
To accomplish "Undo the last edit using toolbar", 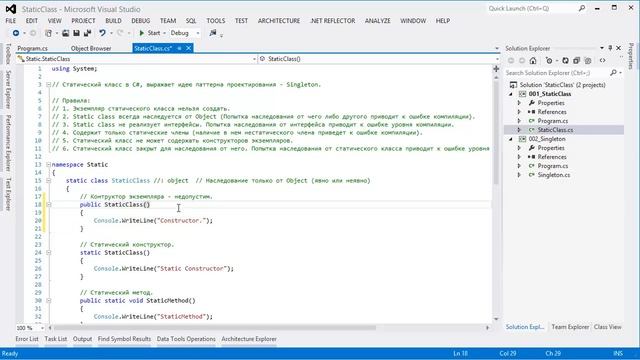I will pyautogui.click(x=102, y=33).
